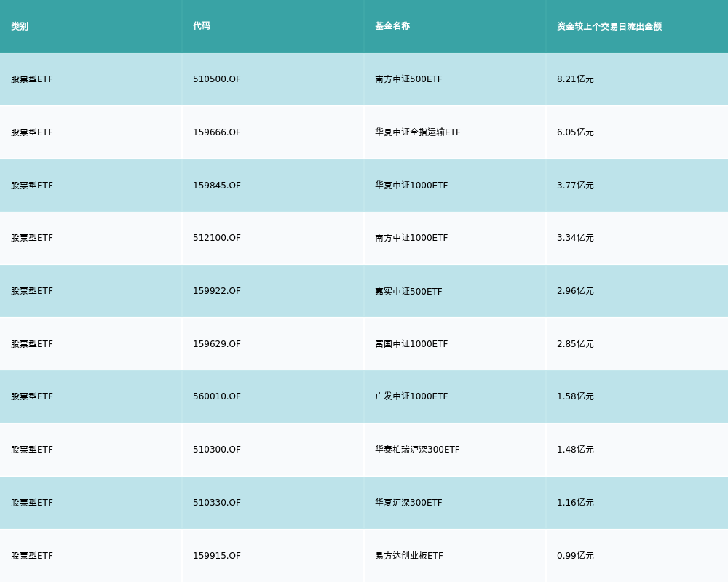Select fund name 华泰柏瑞沪深300ETF

[417, 450]
